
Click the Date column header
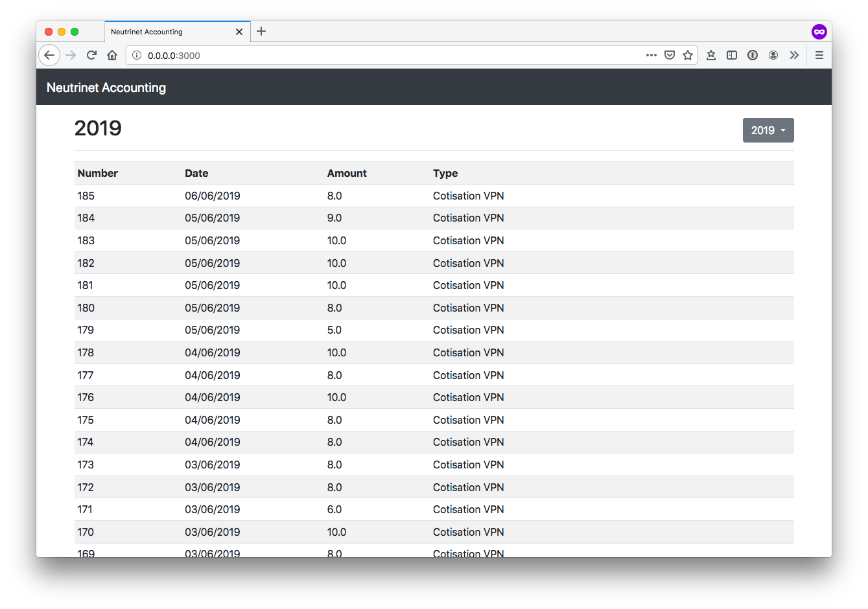click(x=196, y=173)
